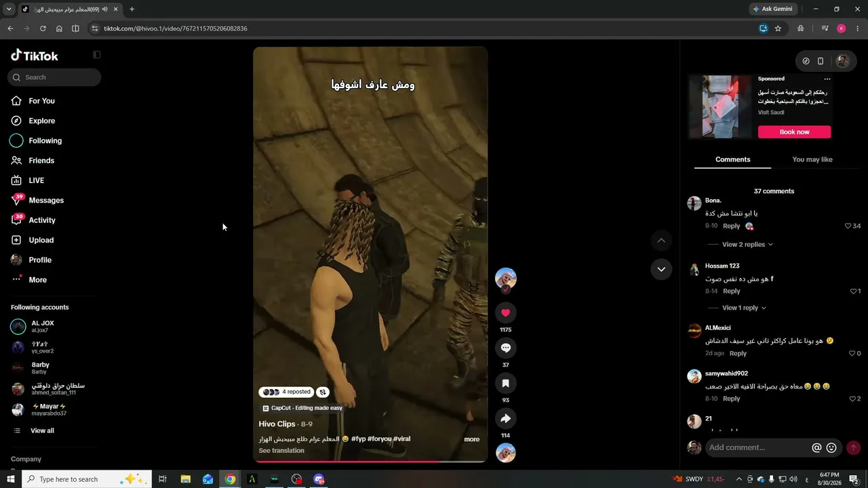Like Hossam 123's comment
Screen dimensions: 868x488
coord(853,291)
